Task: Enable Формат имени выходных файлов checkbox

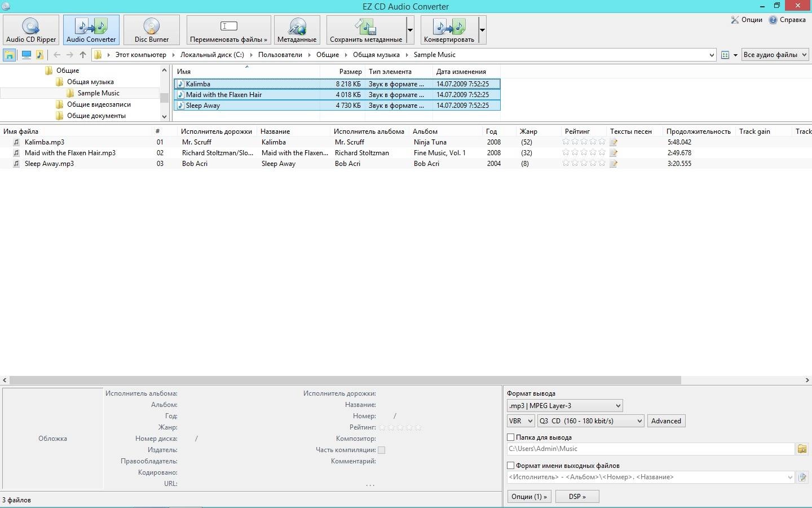Action: click(x=511, y=466)
